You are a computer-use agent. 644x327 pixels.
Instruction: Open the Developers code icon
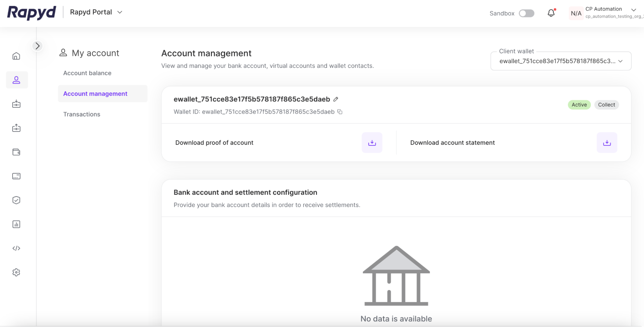tap(16, 248)
